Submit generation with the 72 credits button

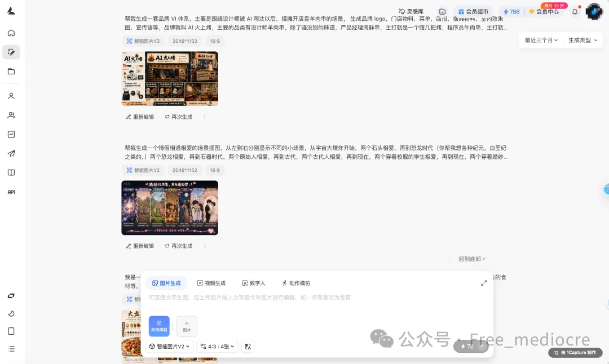click(471, 347)
